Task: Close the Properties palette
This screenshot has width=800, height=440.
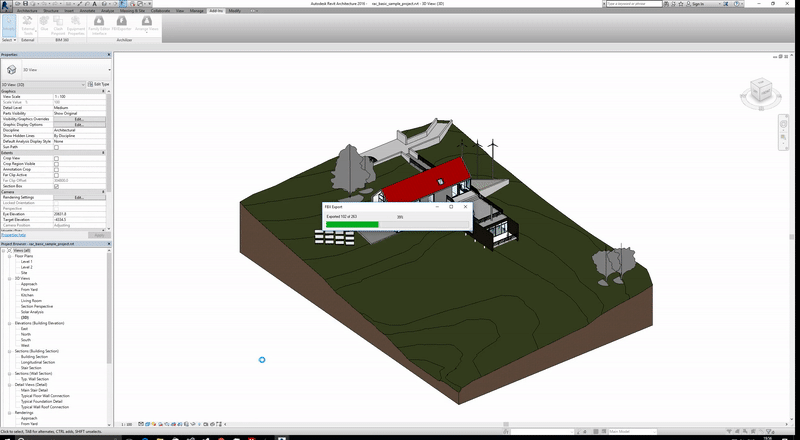Action: [109, 55]
